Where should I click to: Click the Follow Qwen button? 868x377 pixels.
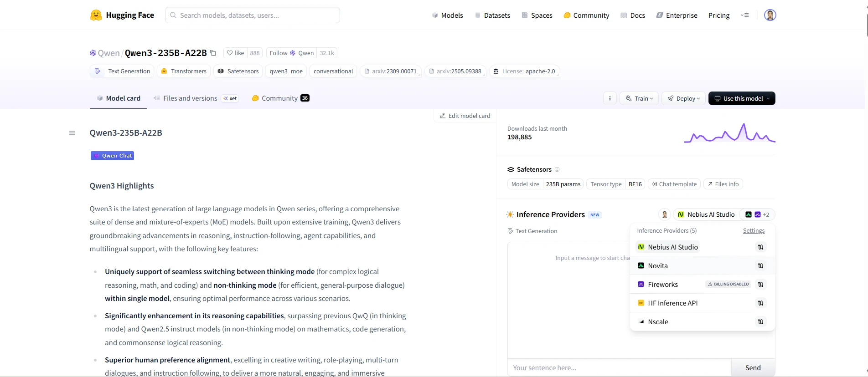(x=292, y=53)
